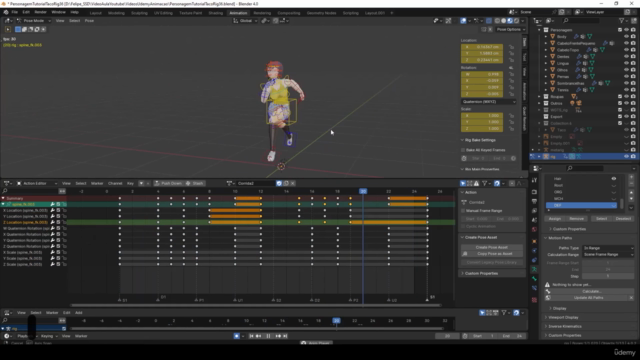Pause the animation playback
Viewport: 640px width, 360px height.
click(x=268, y=336)
